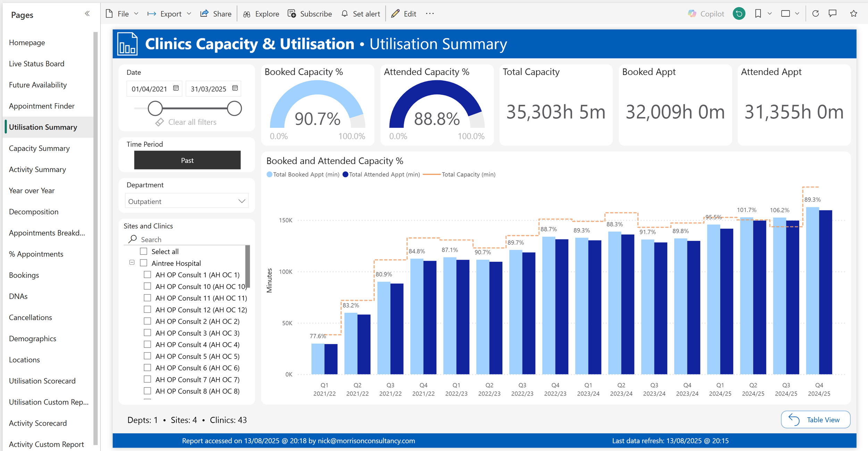
Task: Check the Aintree Hospital checkbox
Action: click(x=143, y=263)
